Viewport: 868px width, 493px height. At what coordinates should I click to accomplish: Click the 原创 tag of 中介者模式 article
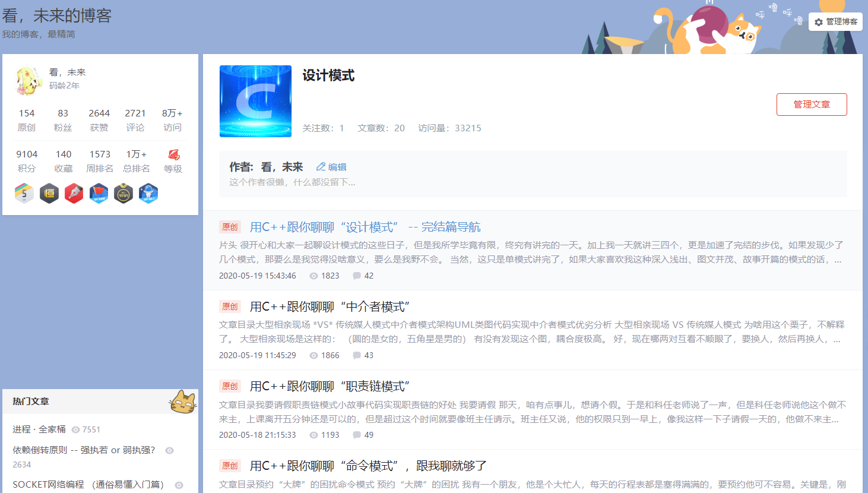click(230, 306)
